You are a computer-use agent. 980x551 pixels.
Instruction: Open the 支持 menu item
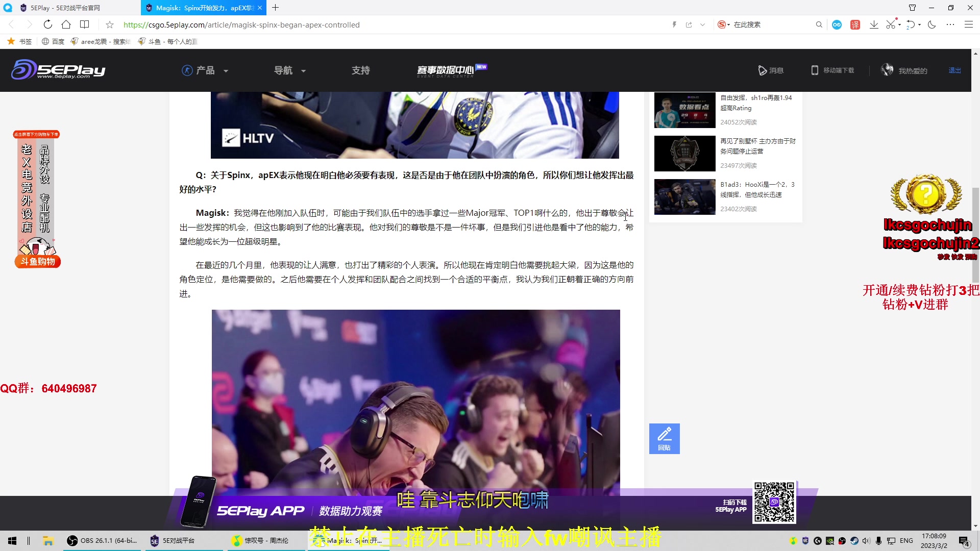[x=360, y=70]
